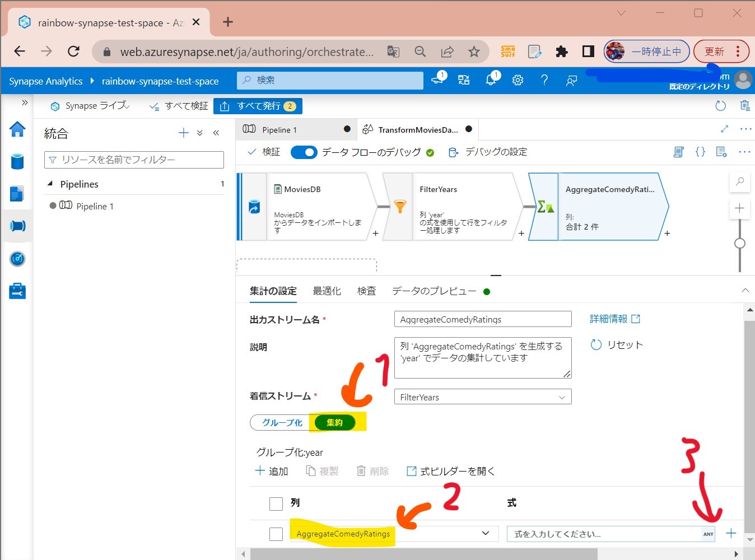
Task: Click the リセット reset button
Action: [617, 344]
